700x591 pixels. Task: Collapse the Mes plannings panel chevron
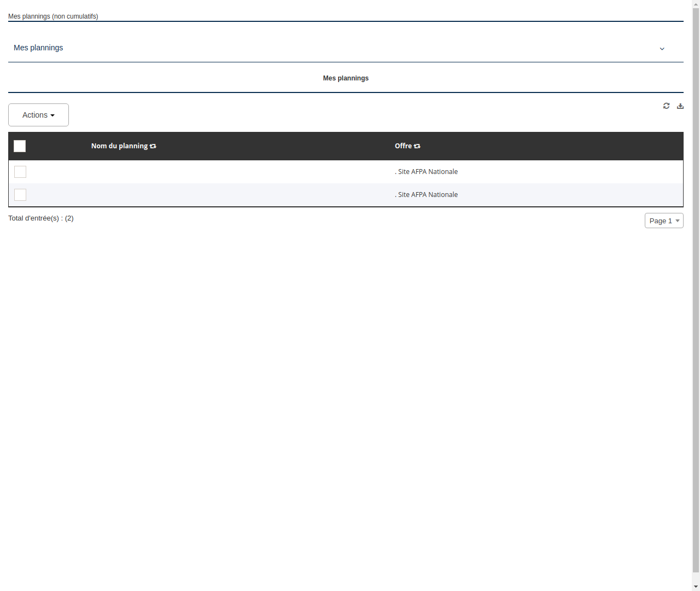tap(662, 49)
